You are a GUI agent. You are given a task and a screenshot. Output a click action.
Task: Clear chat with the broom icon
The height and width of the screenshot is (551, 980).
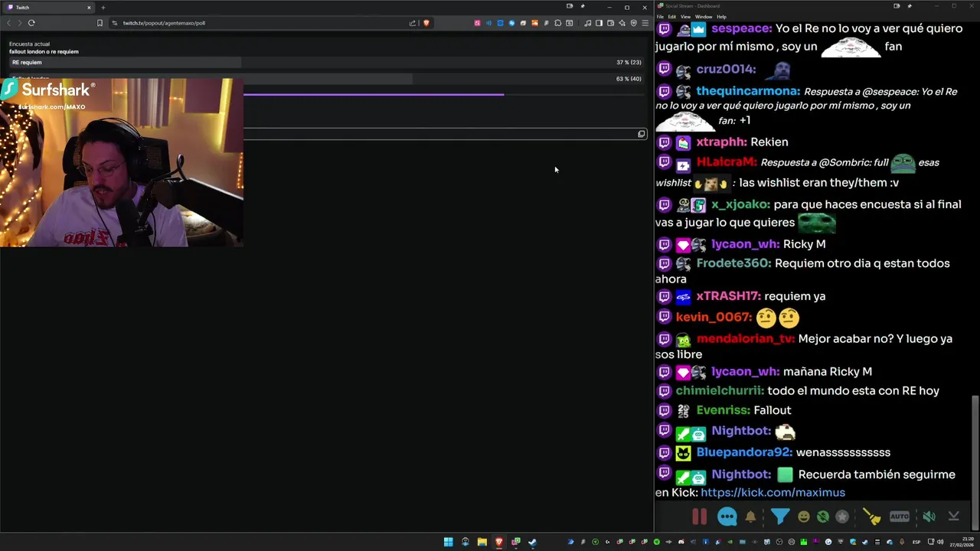[x=871, y=517]
